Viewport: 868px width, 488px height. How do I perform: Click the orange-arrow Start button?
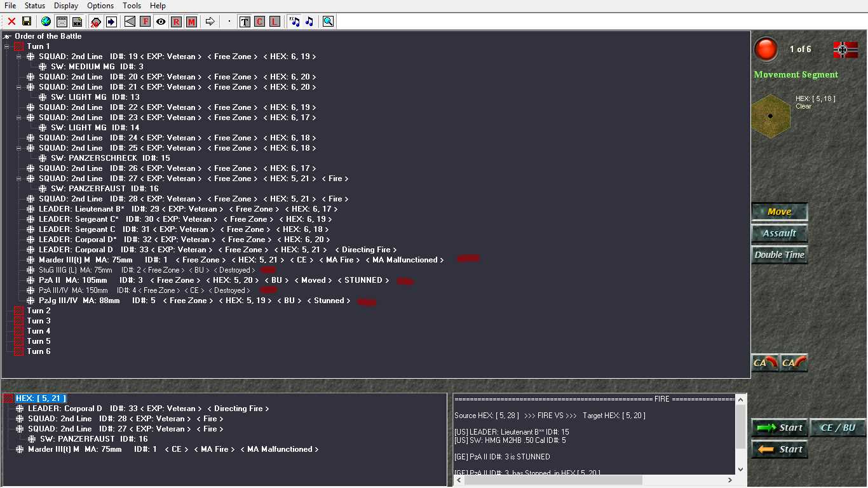pyautogui.click(x=780, y=449)
